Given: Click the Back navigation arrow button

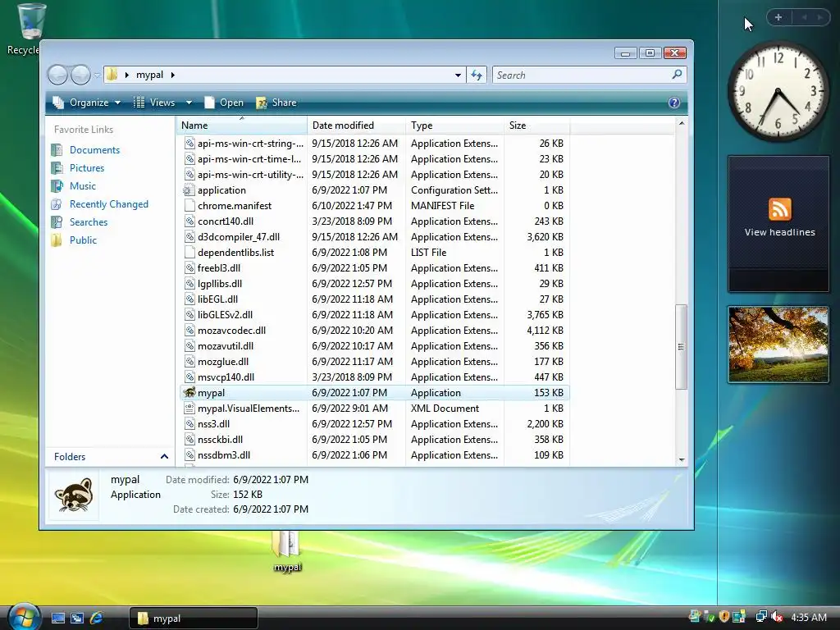Looking at the screenshot, I should [58, 75].
